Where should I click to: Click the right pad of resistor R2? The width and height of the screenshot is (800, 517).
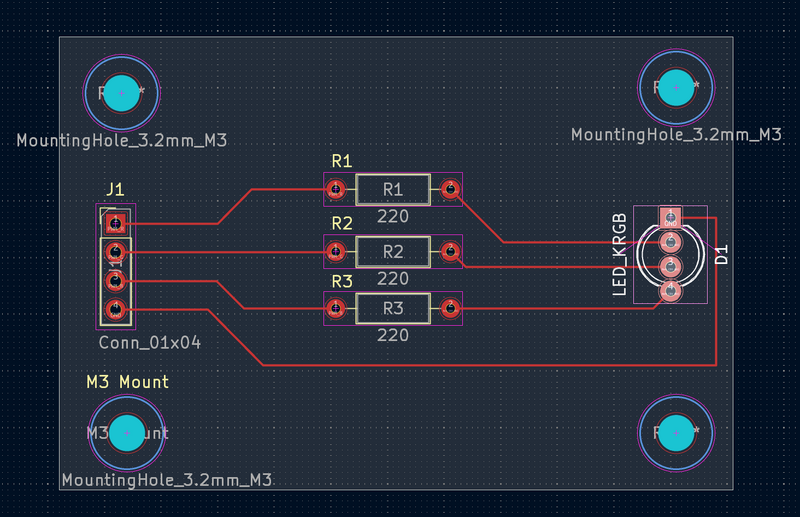[x=450, y=251]
